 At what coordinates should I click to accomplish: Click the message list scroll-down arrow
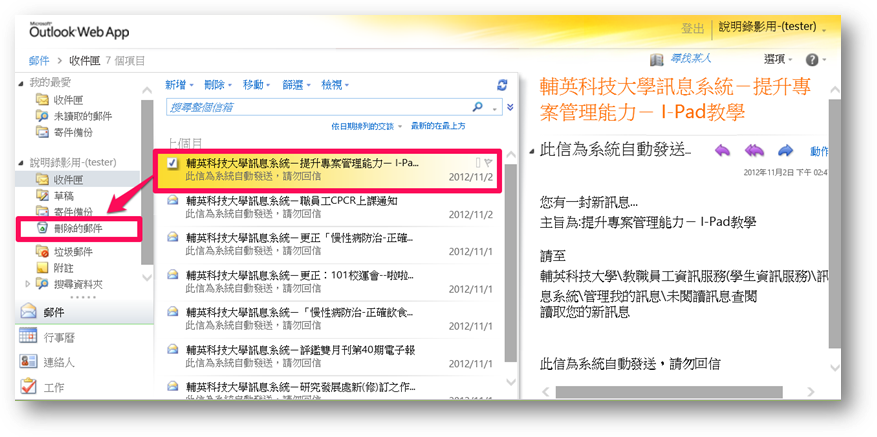[511, 383]
